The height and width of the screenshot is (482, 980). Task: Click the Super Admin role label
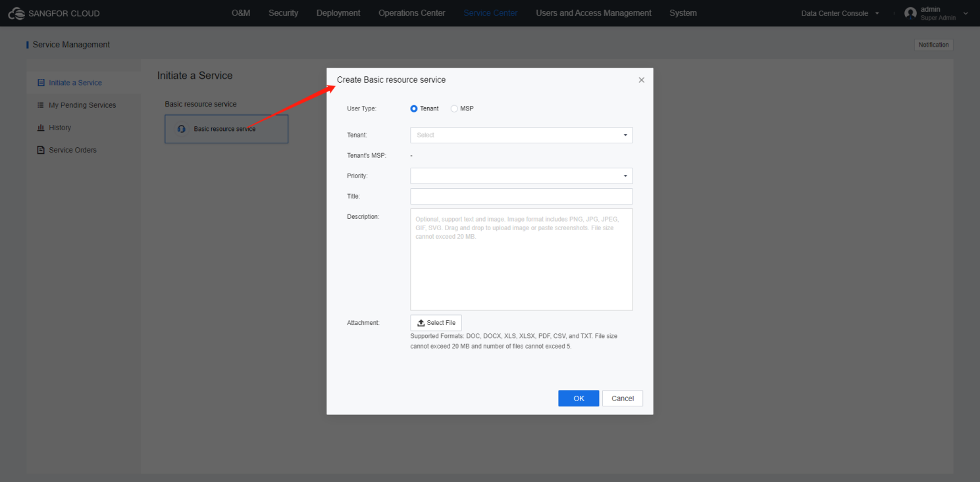[938, 18]
